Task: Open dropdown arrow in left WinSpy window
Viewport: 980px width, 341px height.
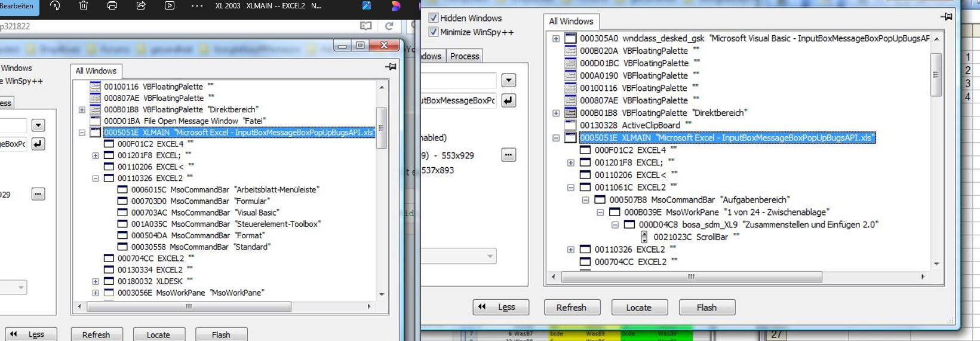Action: [38, 125]
